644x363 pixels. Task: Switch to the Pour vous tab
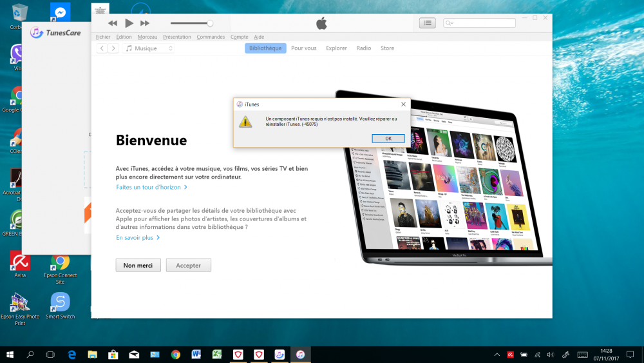click(303, 48)
